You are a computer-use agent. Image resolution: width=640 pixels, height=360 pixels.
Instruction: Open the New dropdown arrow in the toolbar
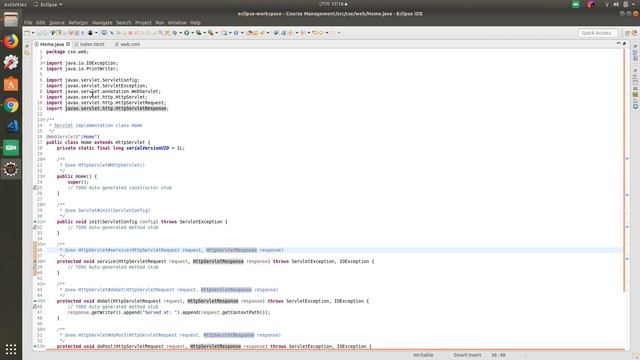[x=33, y=33]
